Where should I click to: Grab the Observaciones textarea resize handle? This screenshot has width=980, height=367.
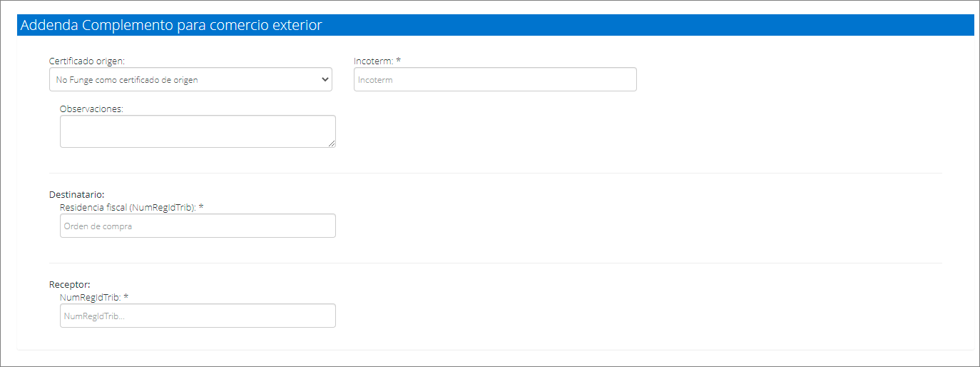(x=332, y=144)
